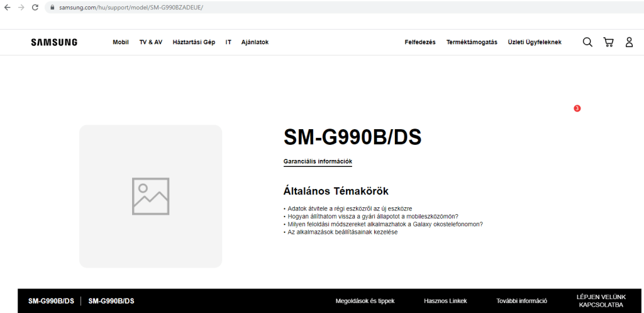This screenshot has width=644, height=313.
Task: Click the site padlock icon
Action: click(52, 7)
